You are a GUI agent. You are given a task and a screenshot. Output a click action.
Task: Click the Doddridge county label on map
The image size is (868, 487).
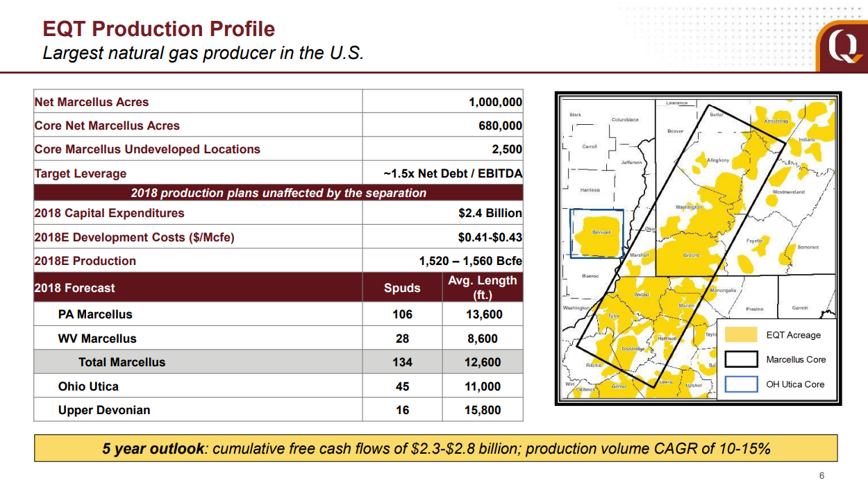633,348
